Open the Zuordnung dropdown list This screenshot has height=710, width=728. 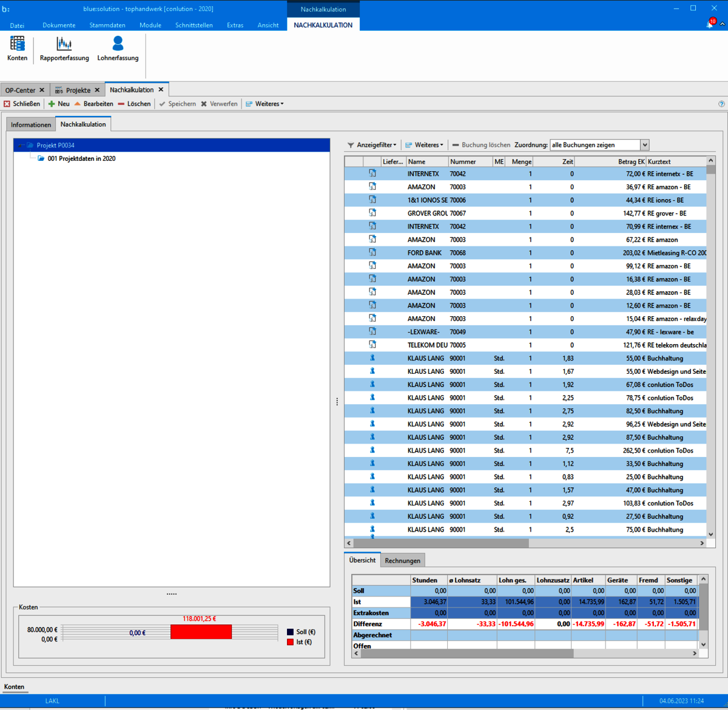(645, 145)
